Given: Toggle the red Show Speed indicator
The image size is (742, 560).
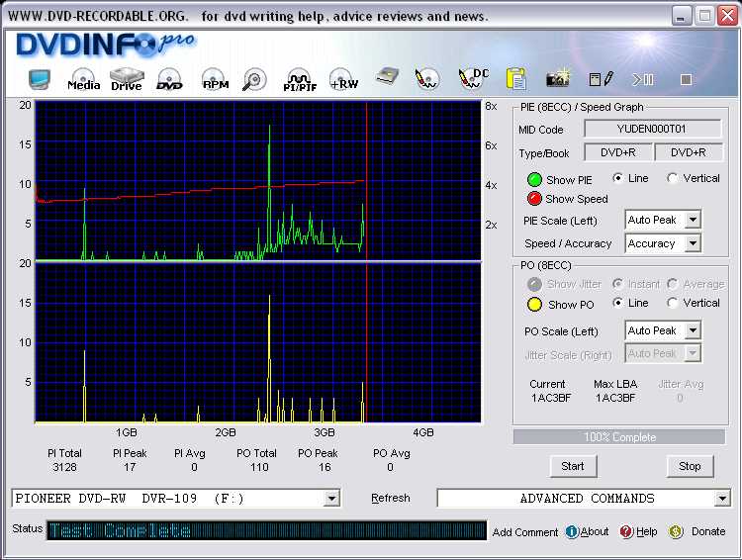Looking at the screenshot, I should (534, 199).
